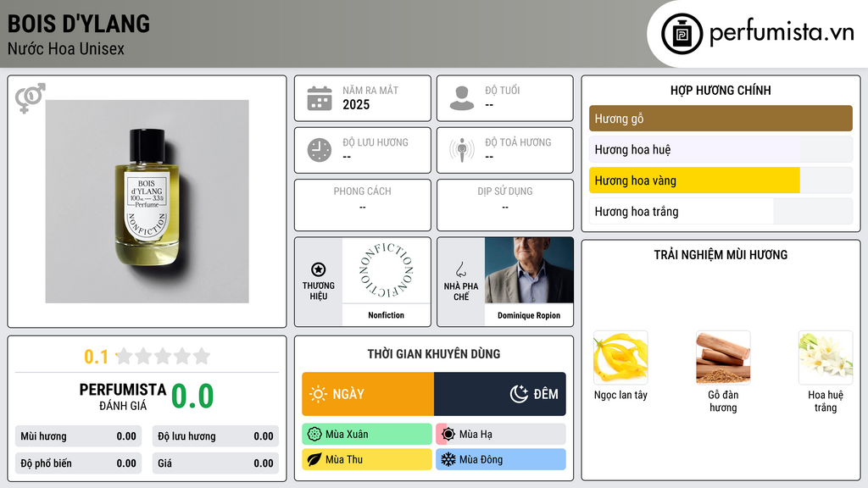Select the Ngọc lan tây note image
Image resolution: width=868 pixels, height=488 pixels.
pyautogui.click(x=620, y=358)
